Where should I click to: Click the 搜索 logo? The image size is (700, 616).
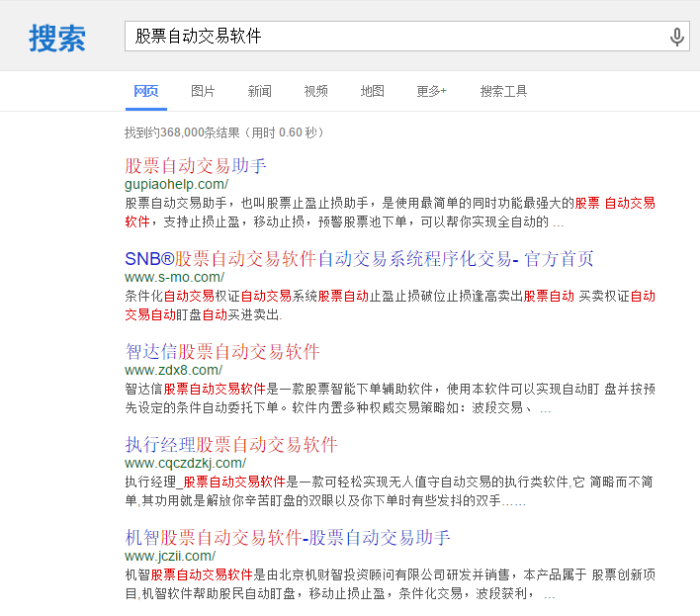(57, 38)
